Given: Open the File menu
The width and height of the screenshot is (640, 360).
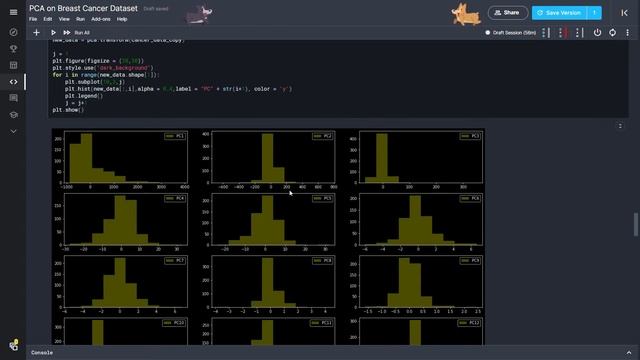Looking at the screenshot, I should (33, 19).
